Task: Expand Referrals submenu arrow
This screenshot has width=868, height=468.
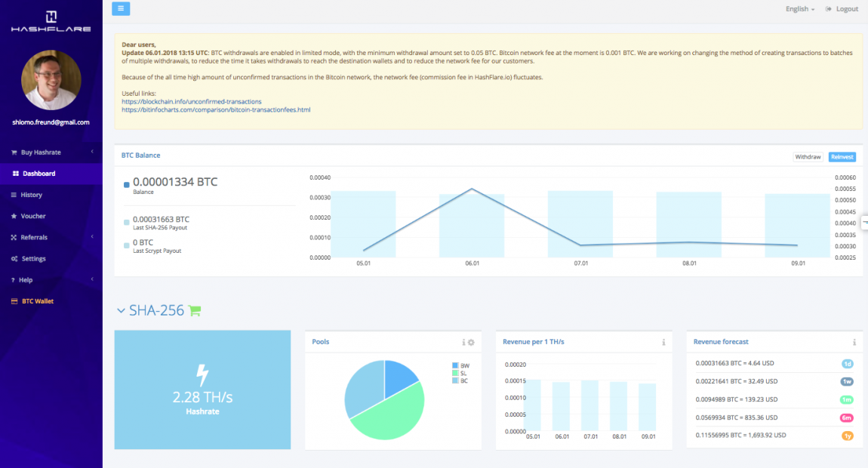Action: coord(92,237)
